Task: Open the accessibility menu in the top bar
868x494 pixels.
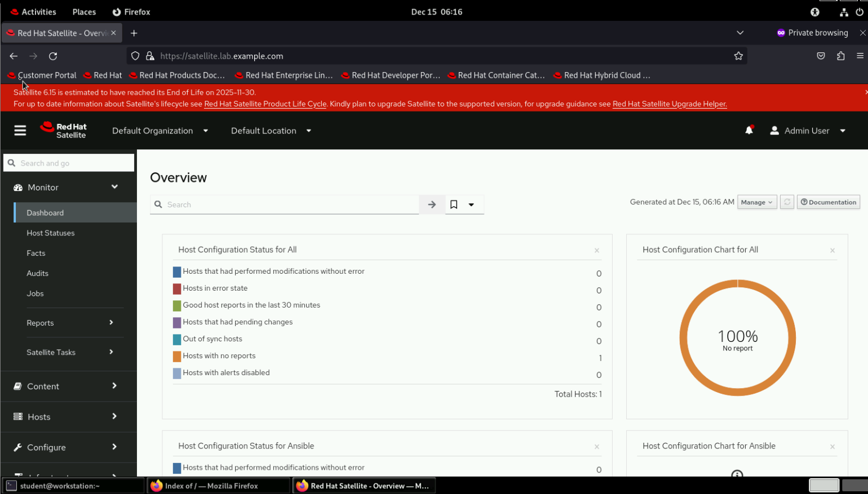Action: click(814, 12)
